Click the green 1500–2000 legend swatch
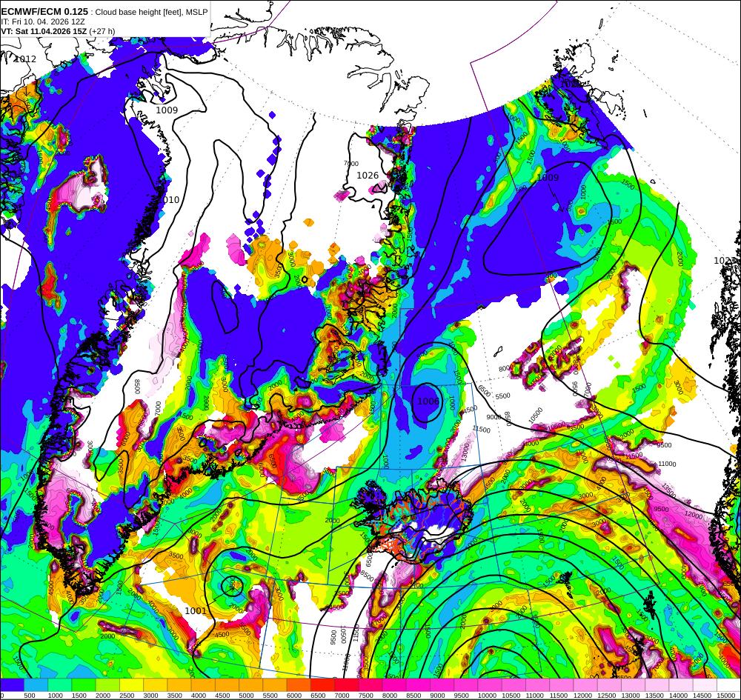 click(84, 685)
